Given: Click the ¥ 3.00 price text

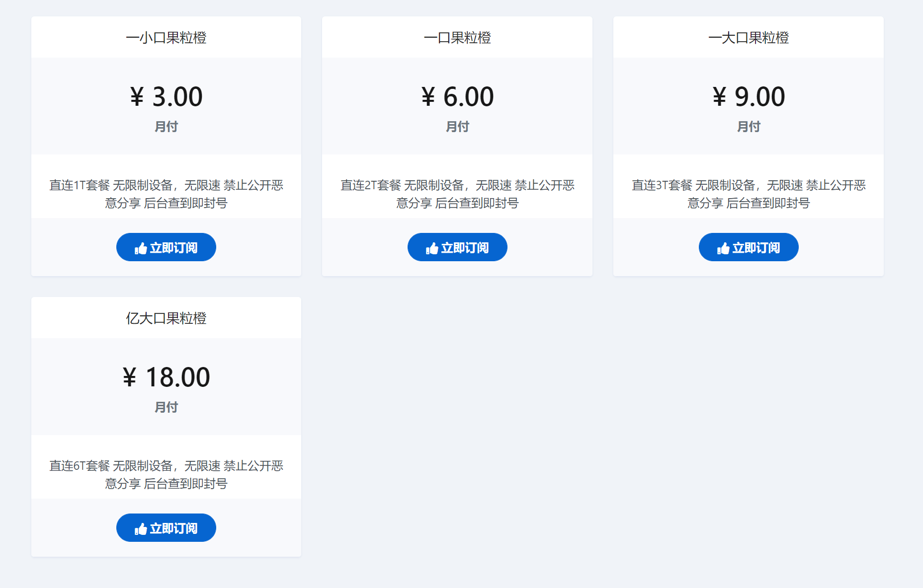Looking at the screenshot, I should [x=166, y=97].
